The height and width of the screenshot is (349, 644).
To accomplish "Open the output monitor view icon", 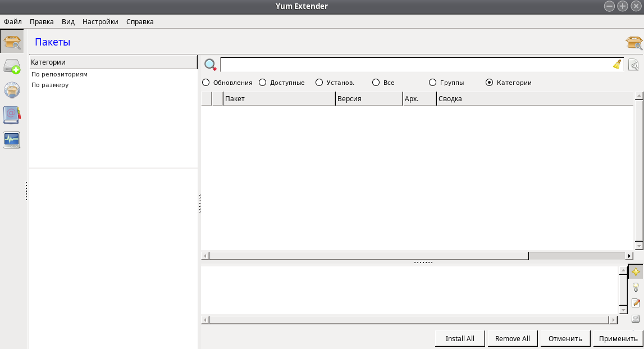I will [12, 140].
